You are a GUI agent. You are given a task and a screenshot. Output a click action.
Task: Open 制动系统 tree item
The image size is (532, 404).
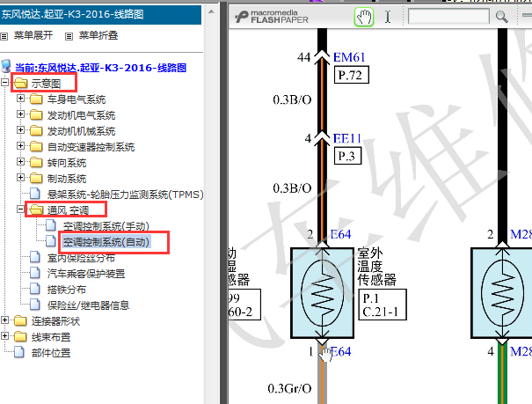(67, 179)
